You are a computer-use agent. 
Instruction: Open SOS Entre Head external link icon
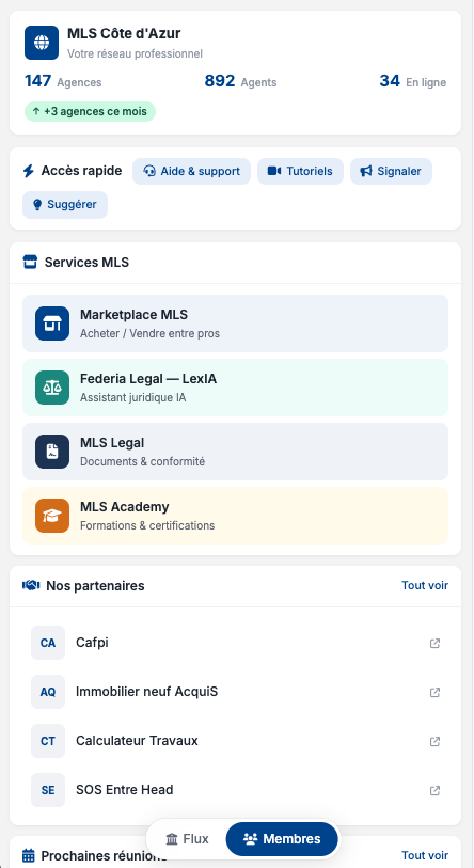(x=435, y=791)
